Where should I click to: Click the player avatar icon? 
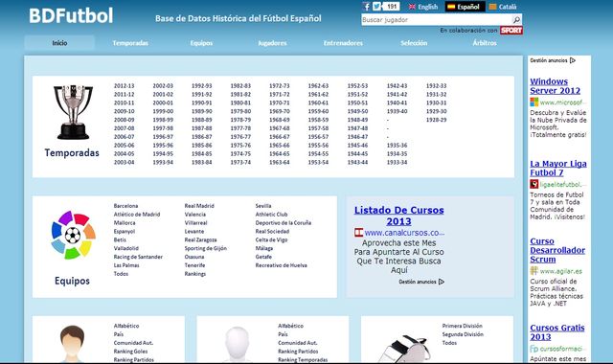73,344
